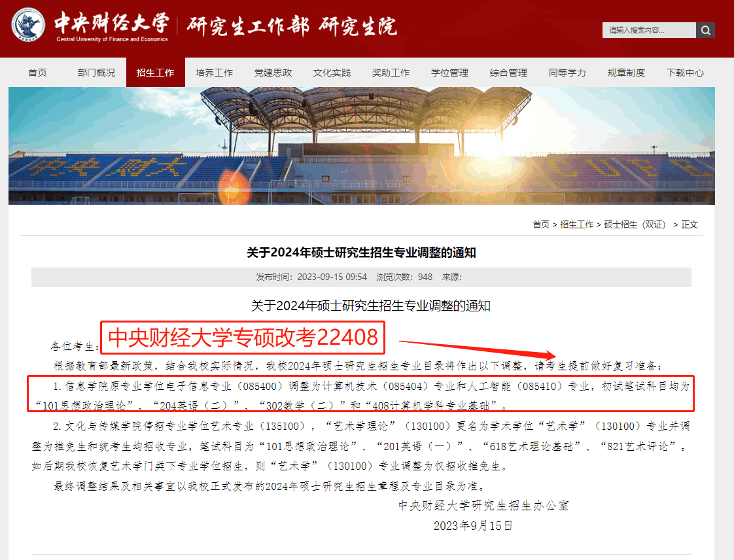Click the search magnifier icon
Viewport: 734px width, 560px height.
click(705, 31)
